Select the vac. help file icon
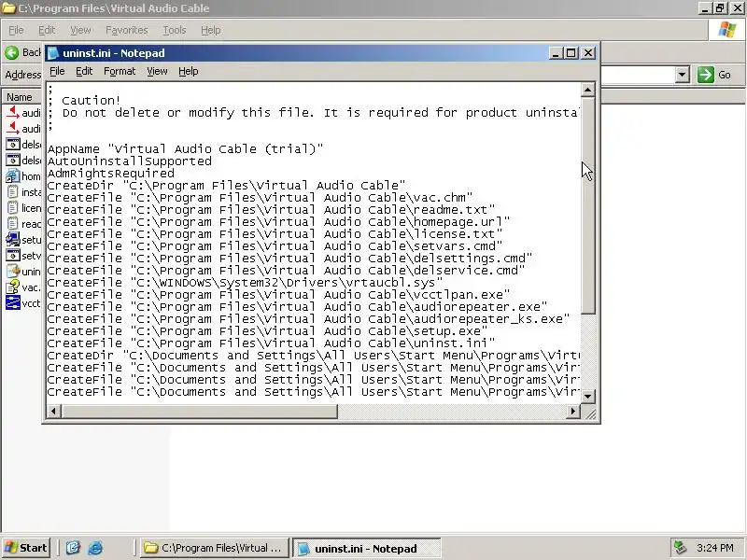 [13, 287]
